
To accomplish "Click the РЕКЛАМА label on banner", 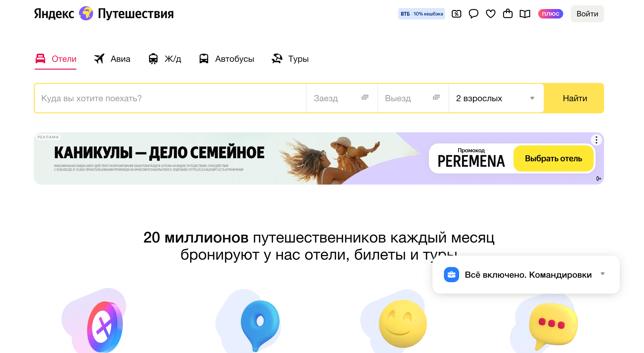I will [48, 137].
